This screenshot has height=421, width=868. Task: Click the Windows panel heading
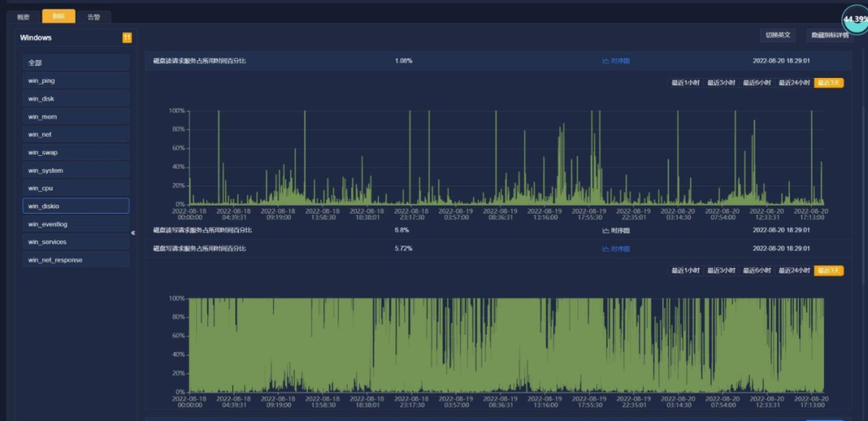pos(36,38)
